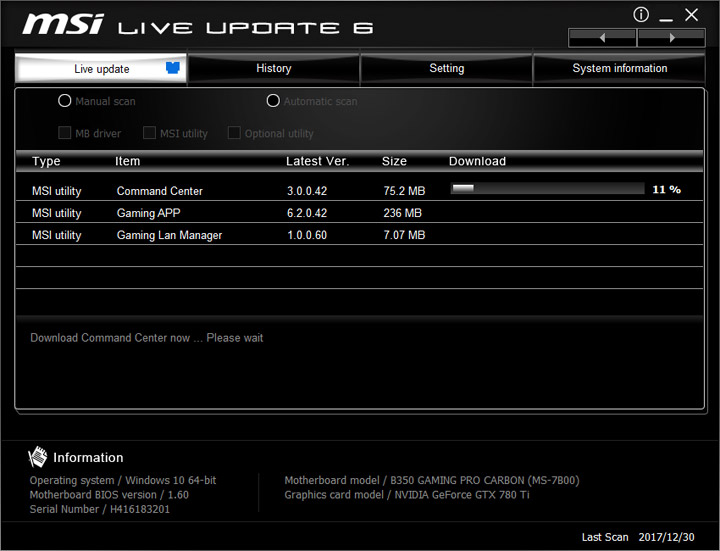Click the right arrow navigation button
The height and width of the screenshot is (551, 720).
coord(671,38)
